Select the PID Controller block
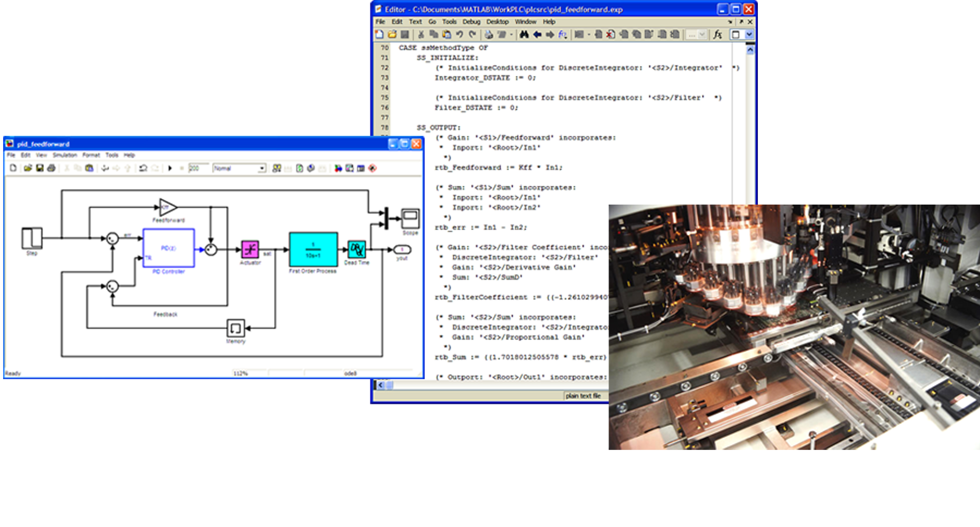Screen dimensions: 980x527 (x=169, y=248)
